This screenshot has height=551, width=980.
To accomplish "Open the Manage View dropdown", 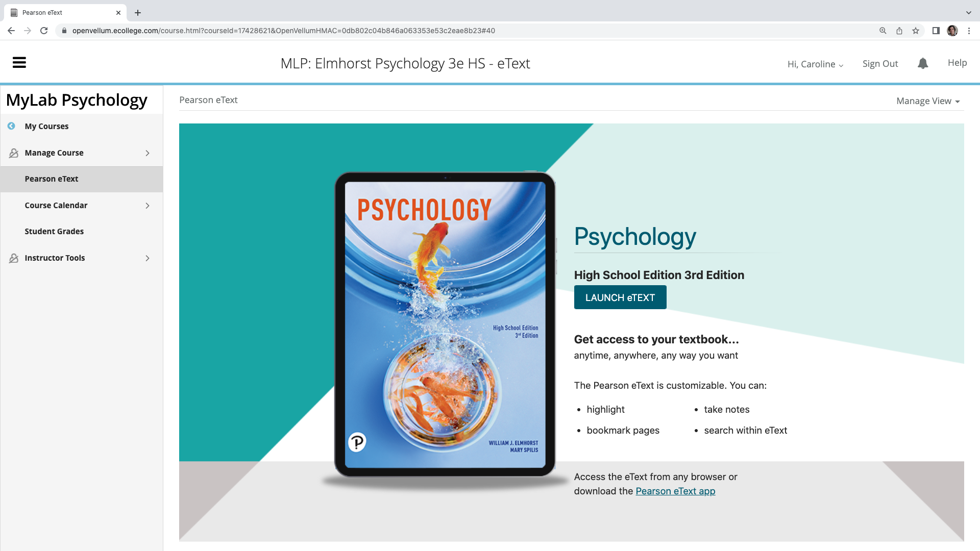I will 928,101.
